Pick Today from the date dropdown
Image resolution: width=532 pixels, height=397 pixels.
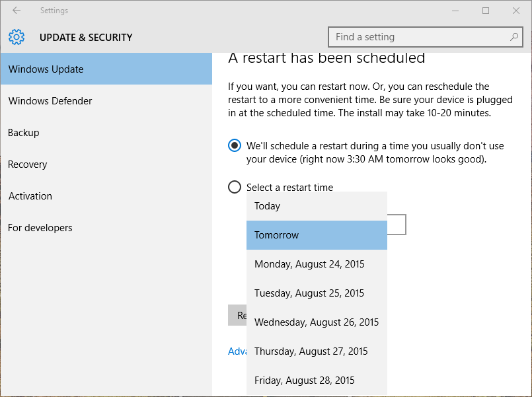coord(317,206)
